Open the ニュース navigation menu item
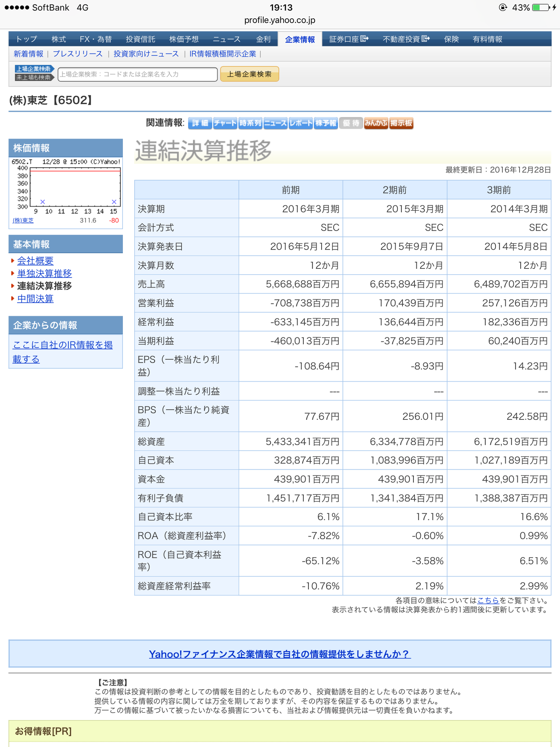Screen dimensions: 560x747 point(227,39)
